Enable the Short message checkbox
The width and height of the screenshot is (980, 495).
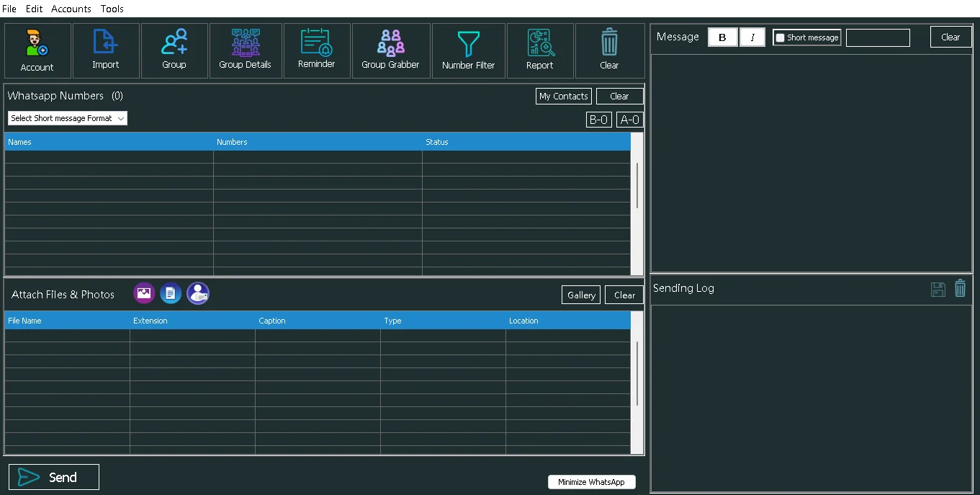[780, 37]
